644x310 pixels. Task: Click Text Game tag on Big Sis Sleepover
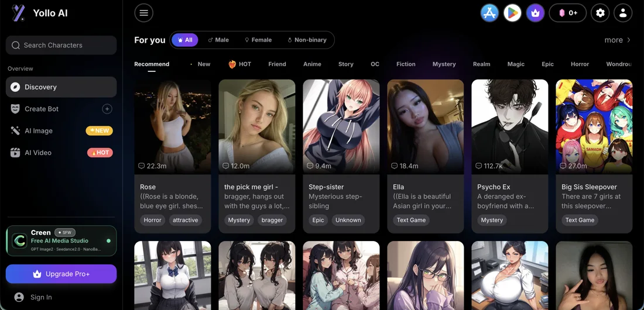[580, 220]
